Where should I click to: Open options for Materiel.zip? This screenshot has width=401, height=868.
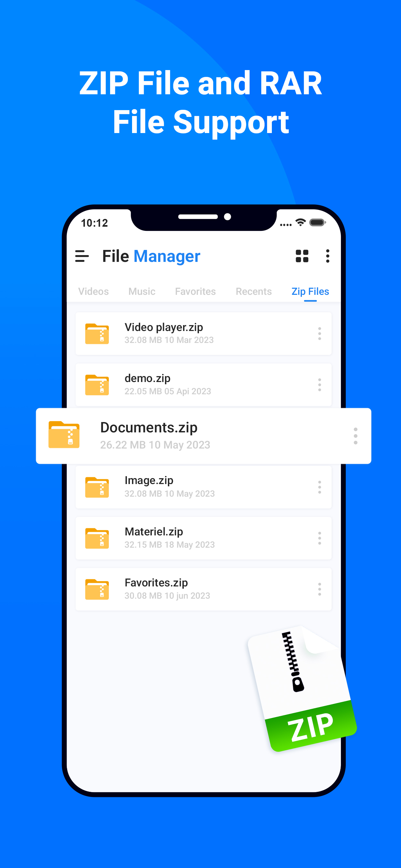coord(319,538)
